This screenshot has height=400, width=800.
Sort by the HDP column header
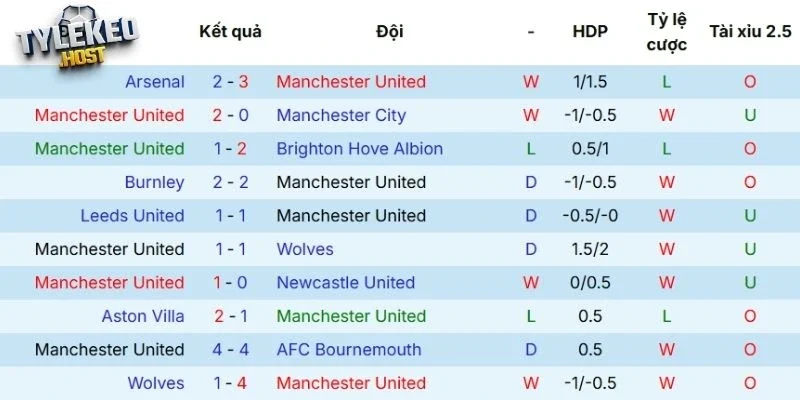(x=590, y=31)
